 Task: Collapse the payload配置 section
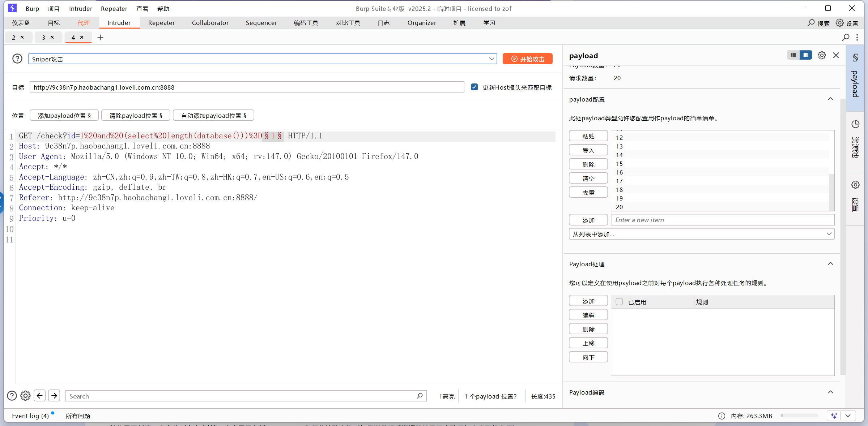click(x=830, y=99)
